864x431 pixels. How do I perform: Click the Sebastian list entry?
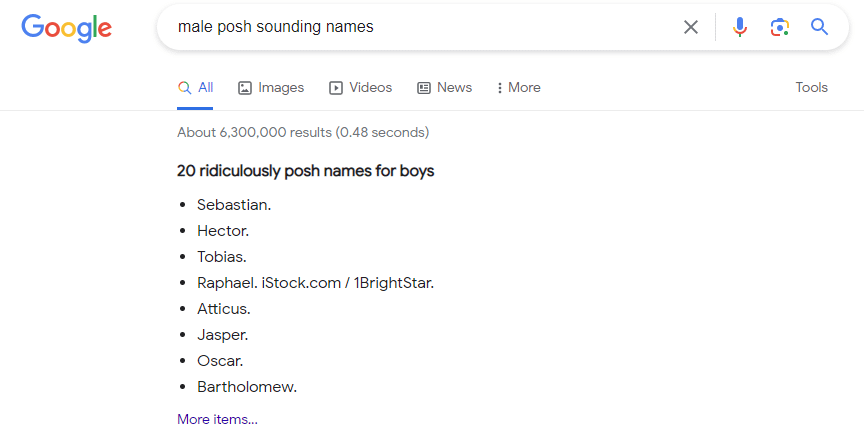click(234, 204)
